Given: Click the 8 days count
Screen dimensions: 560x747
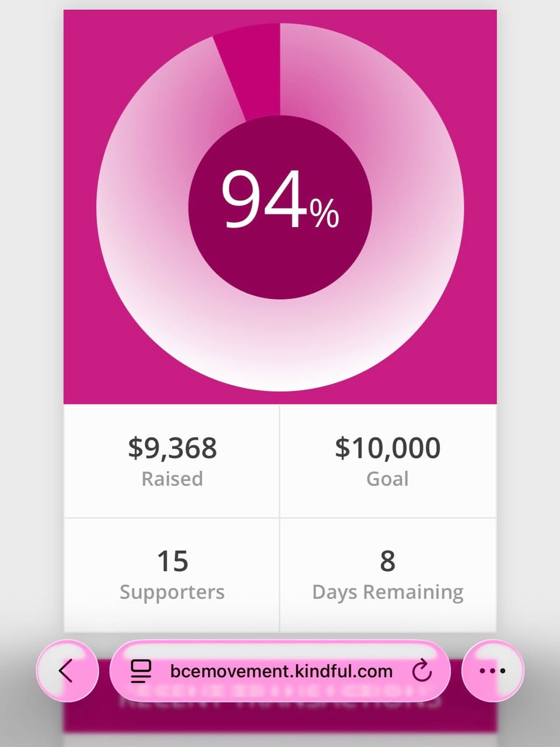Looking at the screenshot, I should point(387,561).
